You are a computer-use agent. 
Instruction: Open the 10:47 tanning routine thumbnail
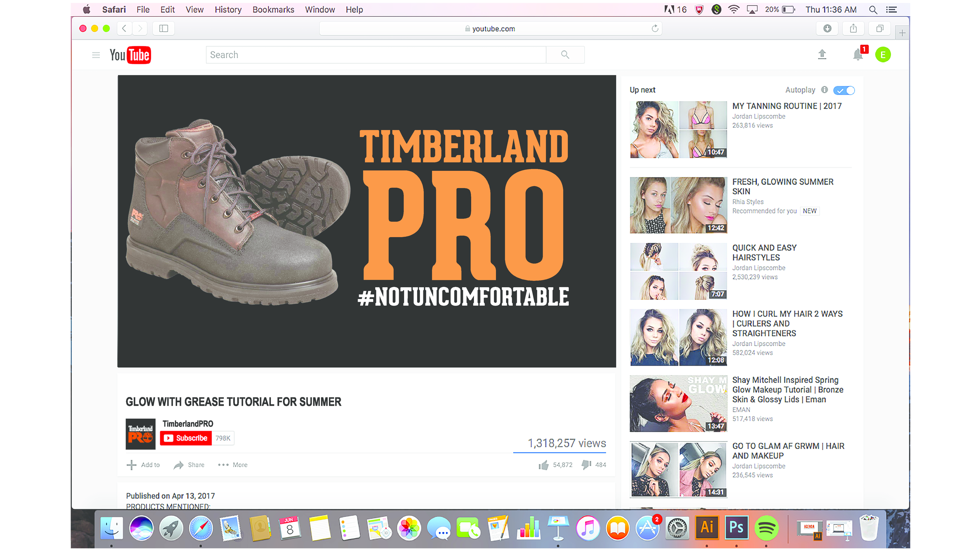point(678,130)
